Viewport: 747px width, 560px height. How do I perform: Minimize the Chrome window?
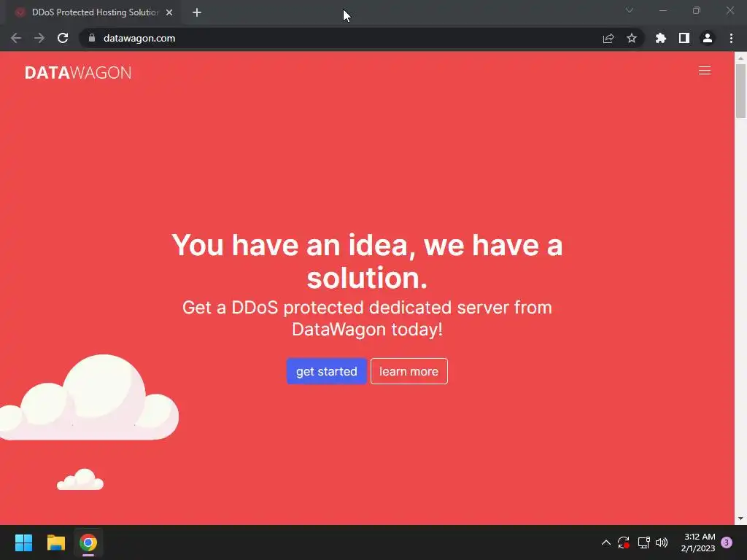(x=662, y=10)
